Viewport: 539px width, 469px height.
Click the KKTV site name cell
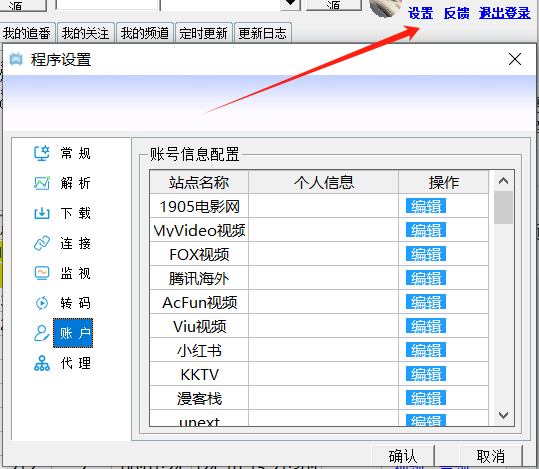pos(199,374)
